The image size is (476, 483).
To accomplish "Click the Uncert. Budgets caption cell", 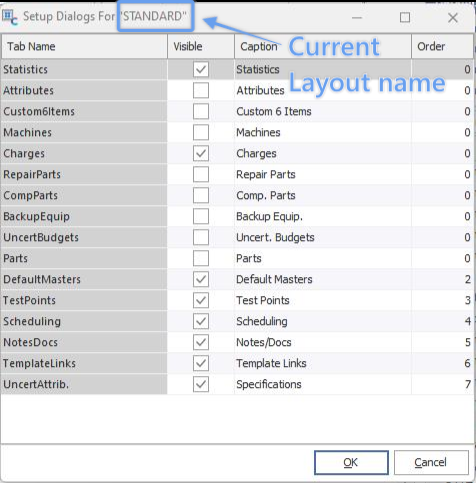I will [x=323, y=237].
